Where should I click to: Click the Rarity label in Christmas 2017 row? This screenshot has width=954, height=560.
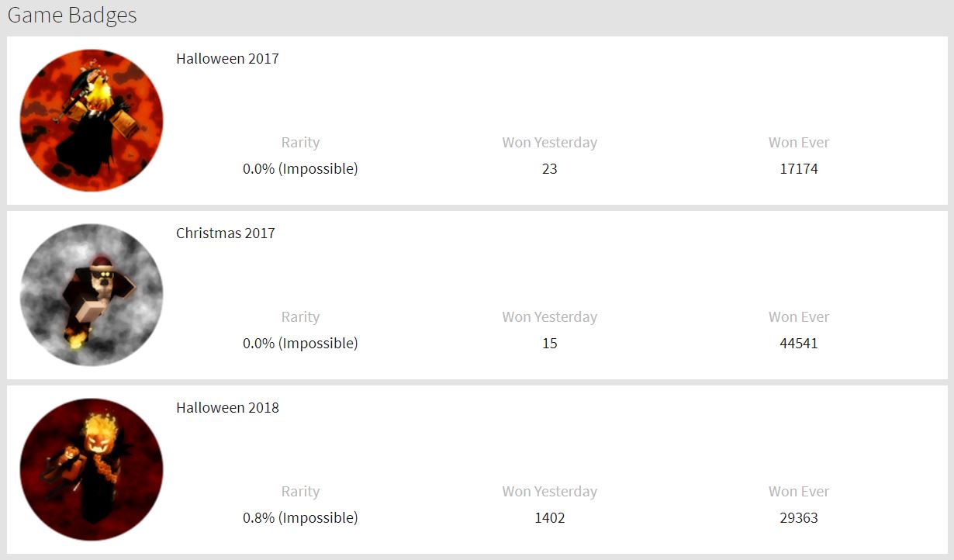point(300,317)
